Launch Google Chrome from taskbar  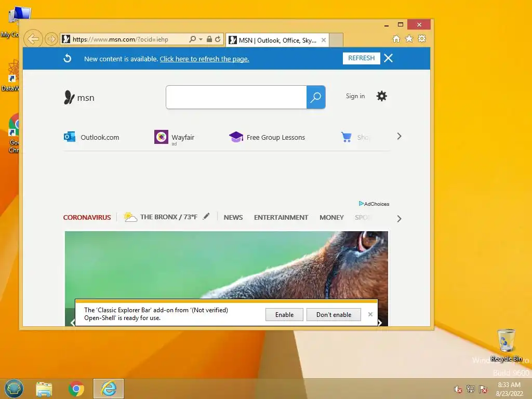[x=76, y=389]
